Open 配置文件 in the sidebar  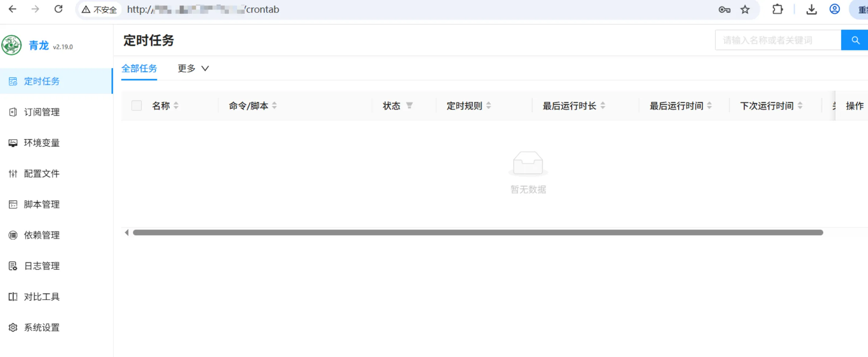point(42,174)
